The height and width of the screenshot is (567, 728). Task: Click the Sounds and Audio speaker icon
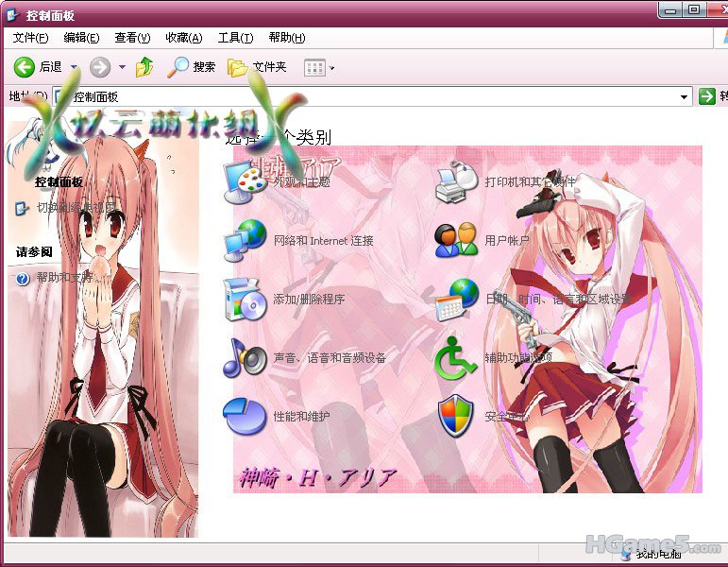[245, 357]
